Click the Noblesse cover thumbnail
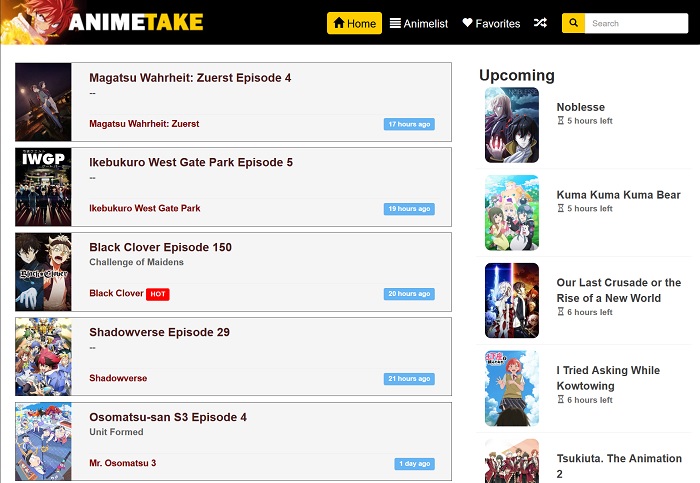 (512, 125)
